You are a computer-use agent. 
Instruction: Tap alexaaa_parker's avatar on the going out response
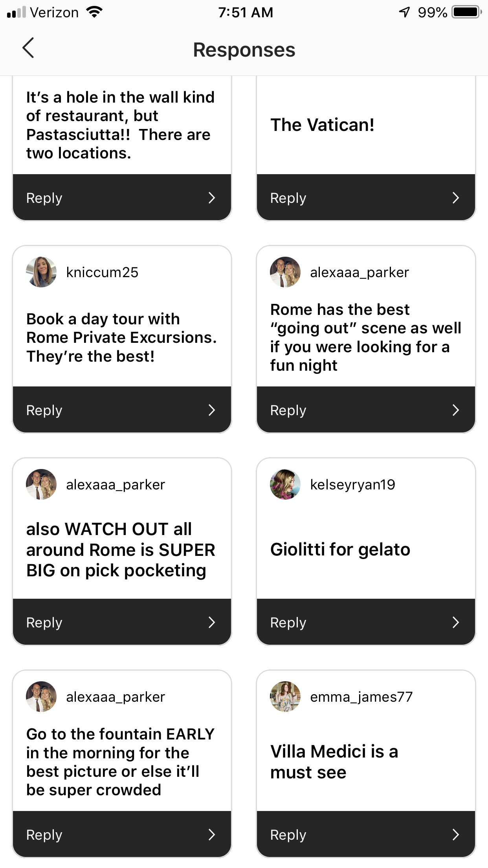pyautogui.click(x=285, y=272)
